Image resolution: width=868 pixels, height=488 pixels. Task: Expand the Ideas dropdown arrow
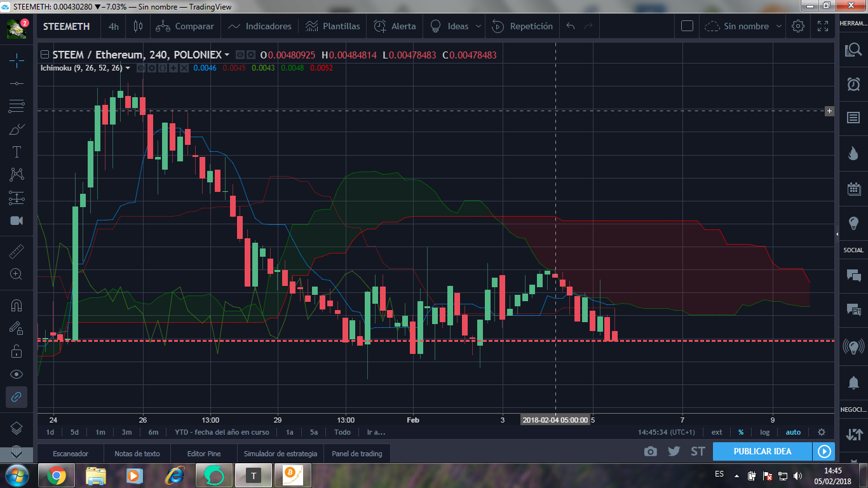click(478, 27)
